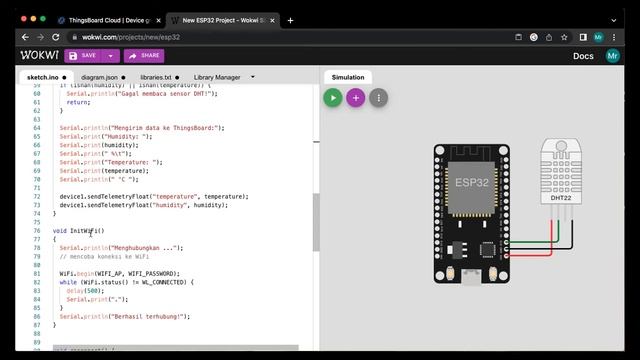Click the Google account icon in address bar
This screenshot has width=640, height=360.
coord(533,37)
